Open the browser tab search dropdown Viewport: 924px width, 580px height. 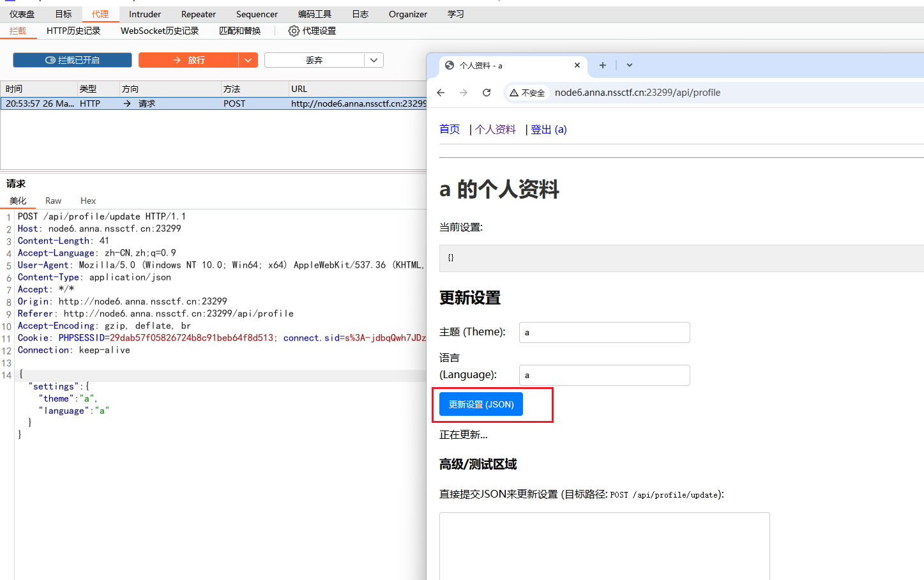pyautogui.click(x=630, y=65)
